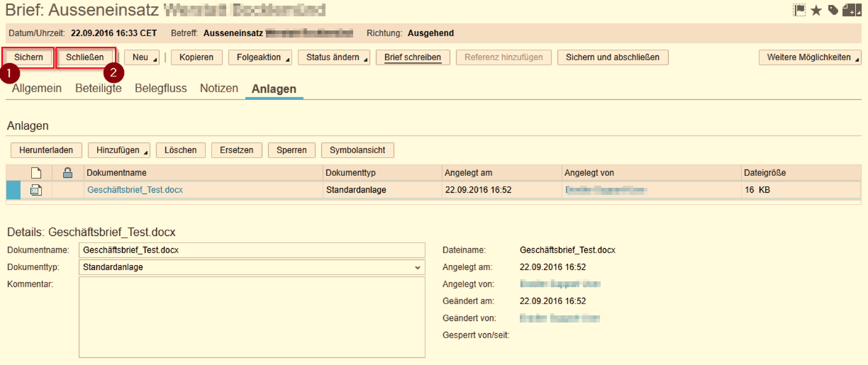
Task: Click the Schließen button
Action: tap(85, 57)
